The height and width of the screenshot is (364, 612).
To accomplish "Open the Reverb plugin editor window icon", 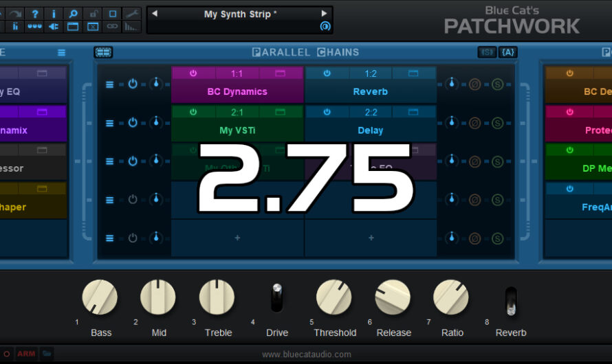I will coord(413,73).
